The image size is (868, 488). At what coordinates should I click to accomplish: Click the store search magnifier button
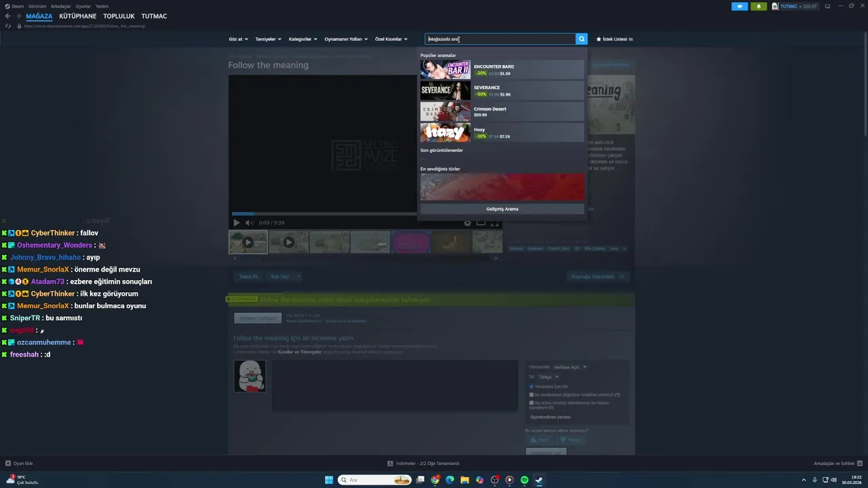point(581,39)
